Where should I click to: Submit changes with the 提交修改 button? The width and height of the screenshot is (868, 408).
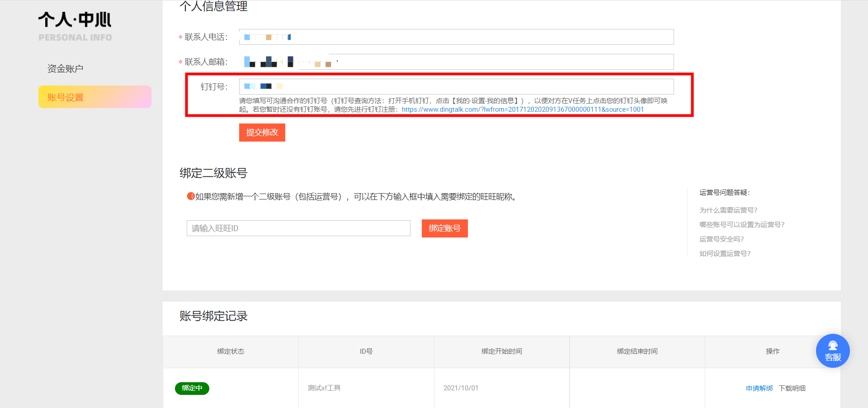point(262,133)
